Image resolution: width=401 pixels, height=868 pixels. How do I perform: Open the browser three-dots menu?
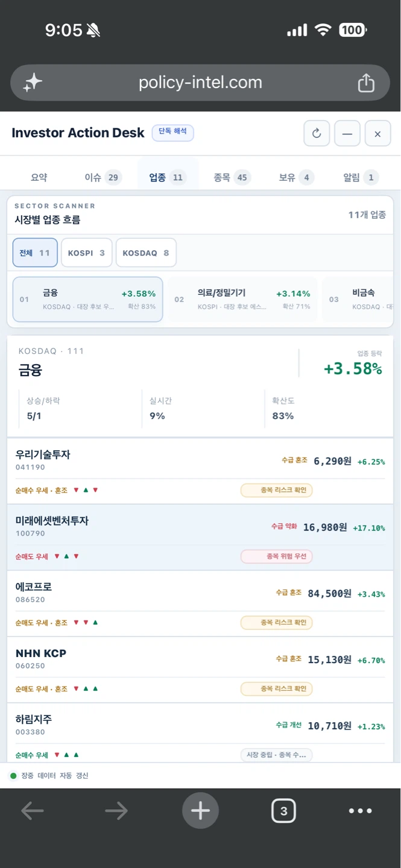360,811
